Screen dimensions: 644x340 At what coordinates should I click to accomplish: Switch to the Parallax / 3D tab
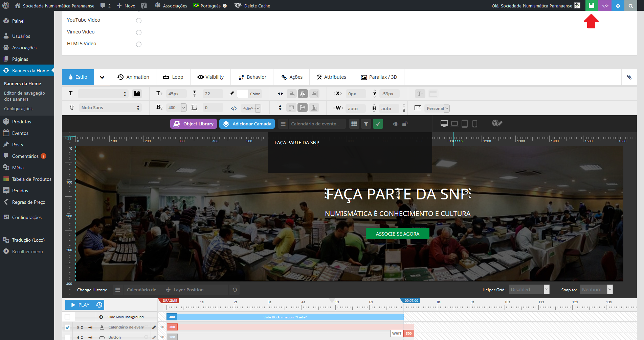pos(379,77)
